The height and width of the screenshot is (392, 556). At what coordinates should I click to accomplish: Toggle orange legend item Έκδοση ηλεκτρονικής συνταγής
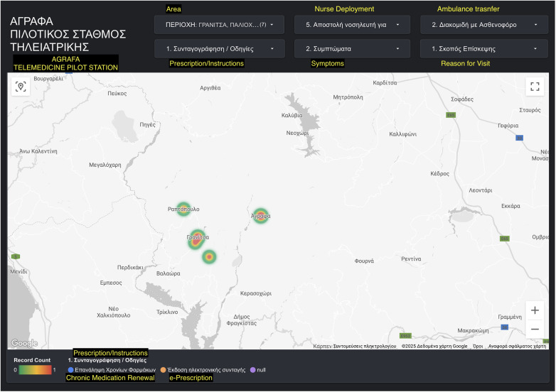point(203,370)
